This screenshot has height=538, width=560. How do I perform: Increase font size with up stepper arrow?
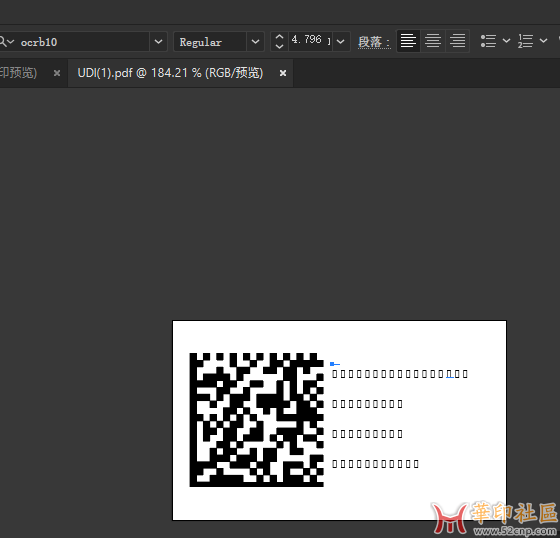pos(280,37)
